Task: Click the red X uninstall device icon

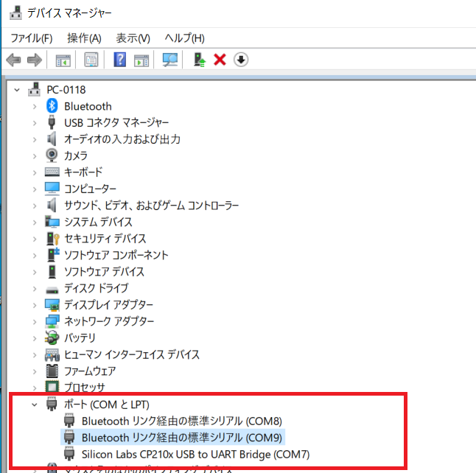Action: click(219, 60)
